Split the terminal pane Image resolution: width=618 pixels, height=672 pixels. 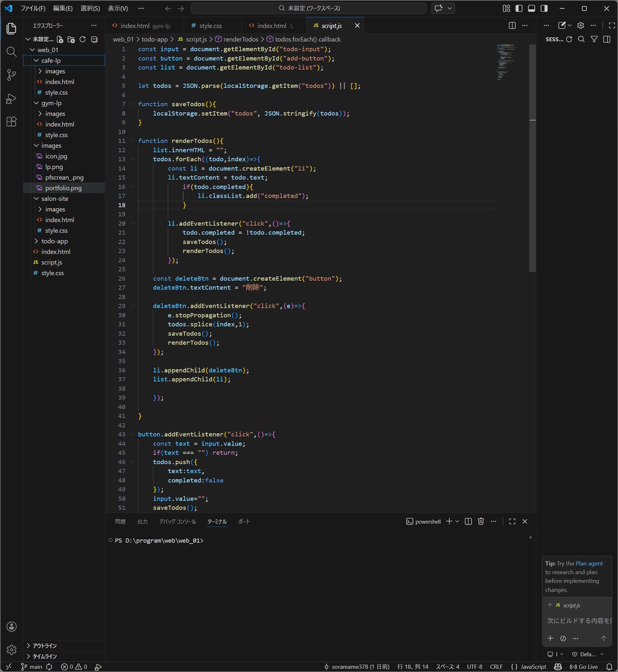(468, 521)
